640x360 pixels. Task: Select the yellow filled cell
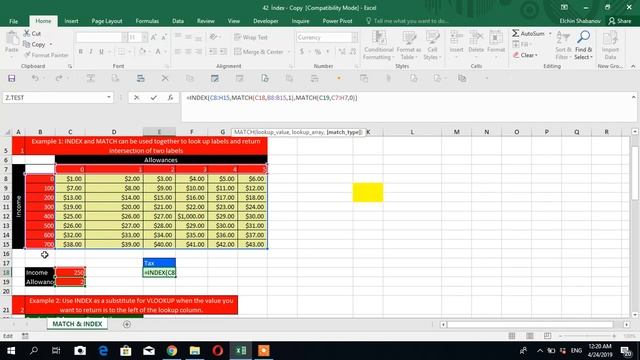[368, 192]
